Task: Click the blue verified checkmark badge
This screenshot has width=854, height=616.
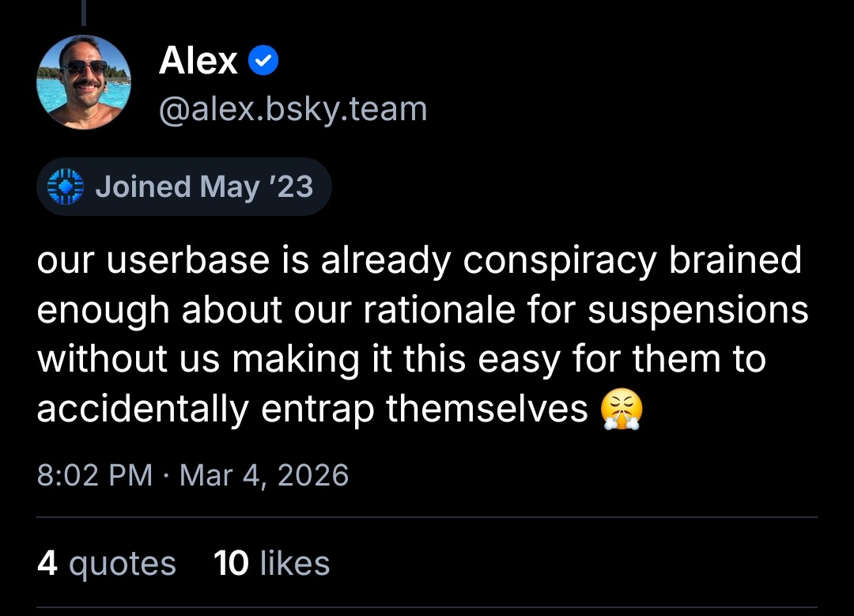Action: [x=263, y=62]
